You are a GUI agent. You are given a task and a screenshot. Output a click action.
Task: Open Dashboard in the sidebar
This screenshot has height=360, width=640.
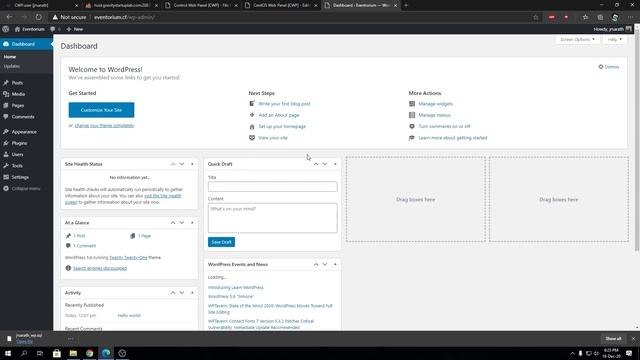tap(26, 44)
